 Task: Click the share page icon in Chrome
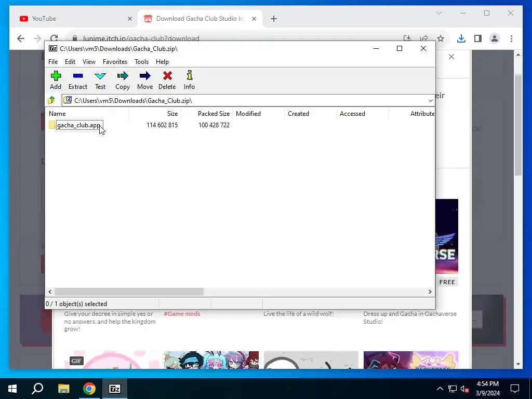tap(424, 38)
